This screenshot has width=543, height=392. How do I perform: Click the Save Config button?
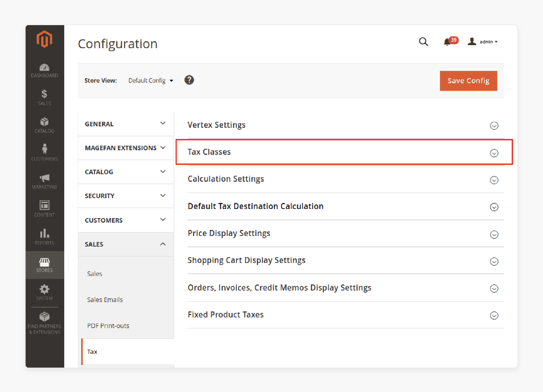[468, 81]
